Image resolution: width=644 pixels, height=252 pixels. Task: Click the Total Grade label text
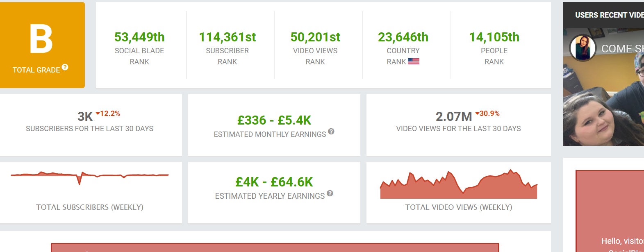click(36, 70)
